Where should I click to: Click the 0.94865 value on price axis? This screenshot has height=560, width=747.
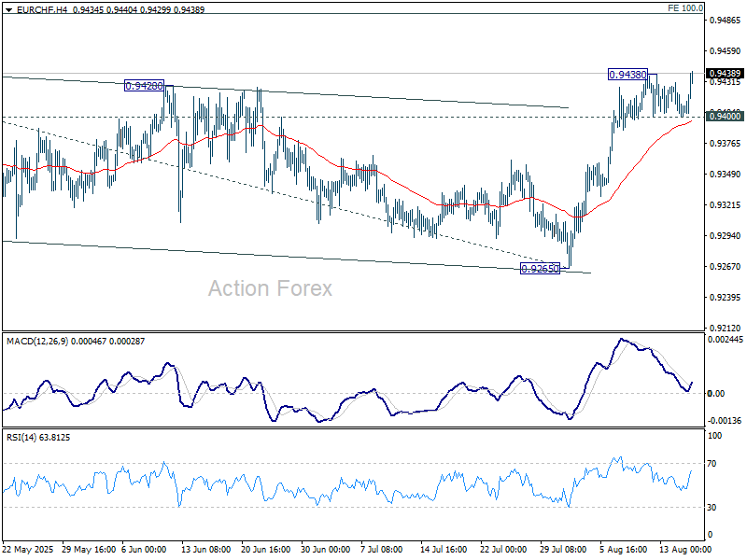(725, 20)
